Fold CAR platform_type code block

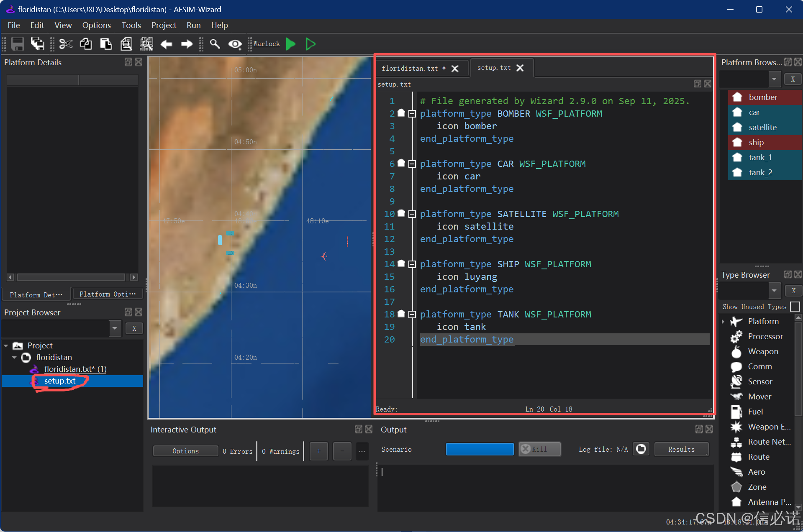(x=412, y=164)
